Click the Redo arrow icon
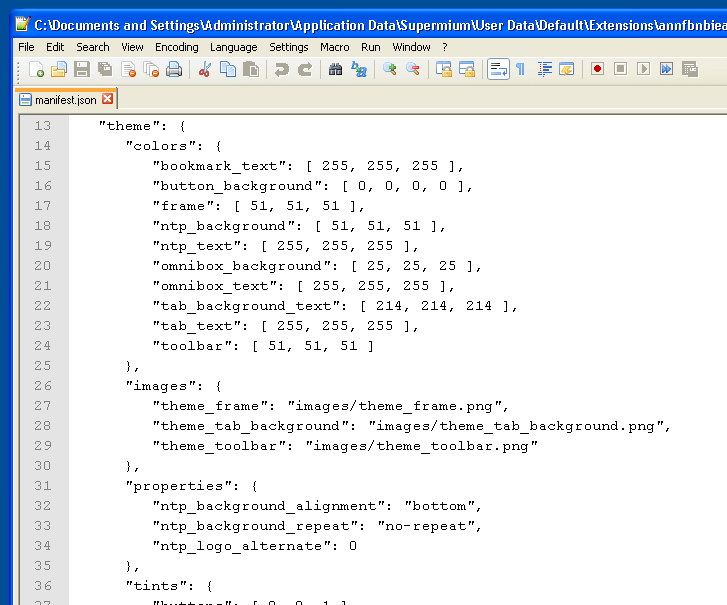 (x=305, y=69)
